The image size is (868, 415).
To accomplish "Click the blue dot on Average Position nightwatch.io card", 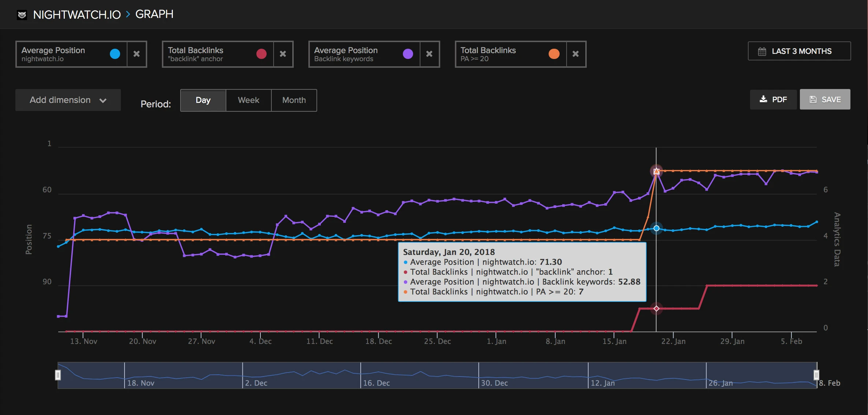I will [115, 54].
